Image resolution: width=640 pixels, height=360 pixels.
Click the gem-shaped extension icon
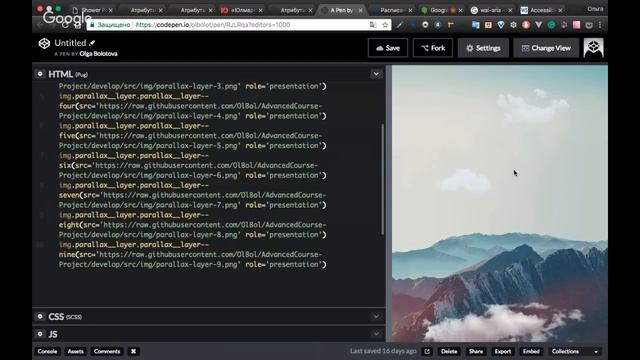(x=501, y=25)
